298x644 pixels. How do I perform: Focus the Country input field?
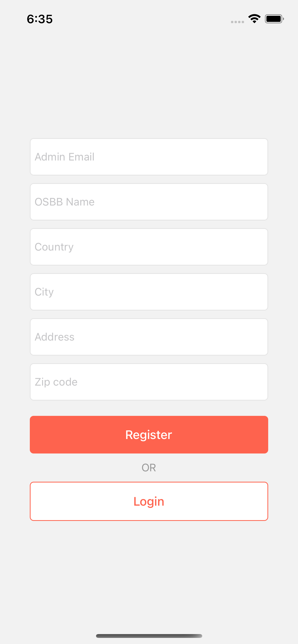coord(149,247)
